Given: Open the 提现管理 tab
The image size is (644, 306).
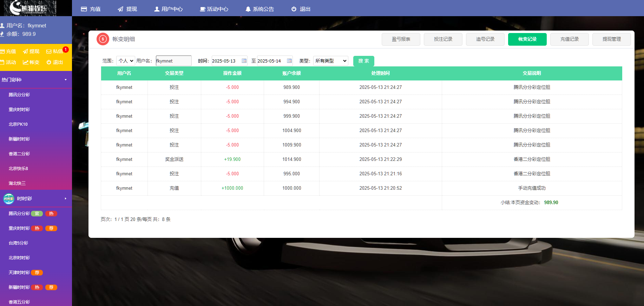Looking at the screenshot, I should 611,39.
